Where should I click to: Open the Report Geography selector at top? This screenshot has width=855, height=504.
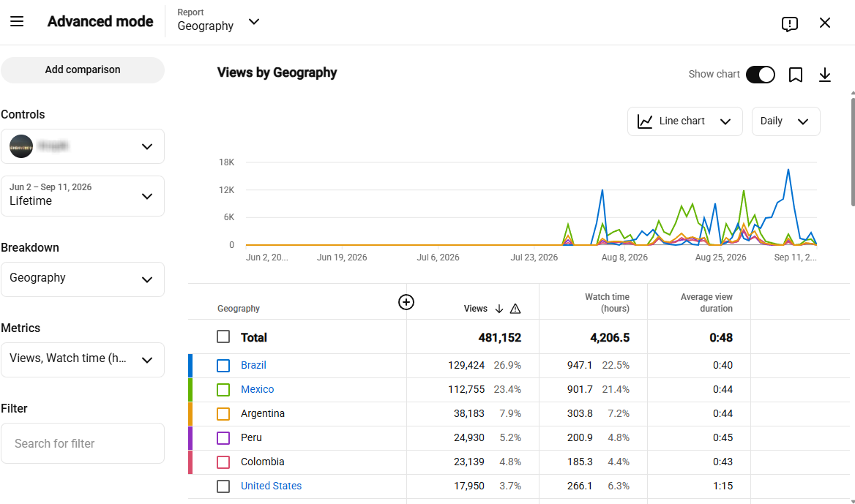pos(218,20)
